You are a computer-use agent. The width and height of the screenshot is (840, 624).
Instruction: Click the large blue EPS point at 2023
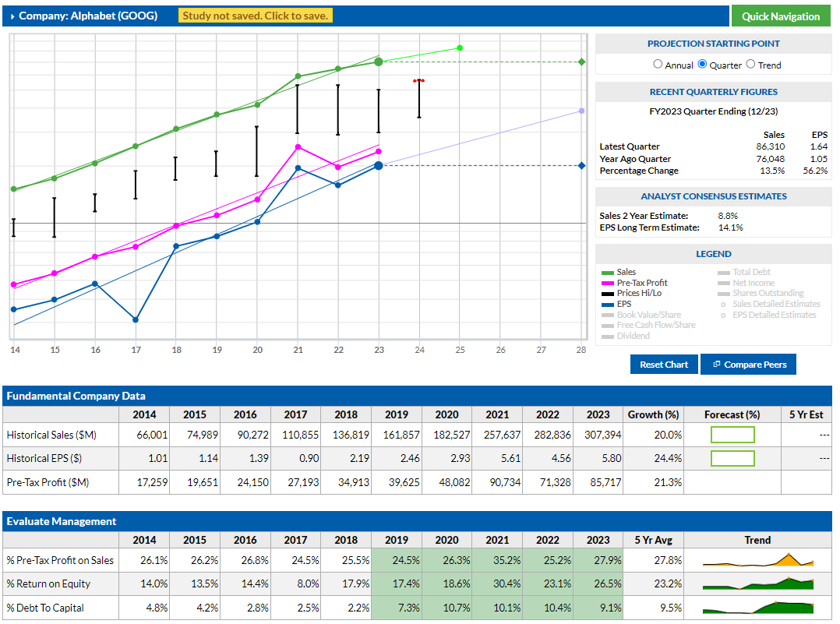point(379,165)
